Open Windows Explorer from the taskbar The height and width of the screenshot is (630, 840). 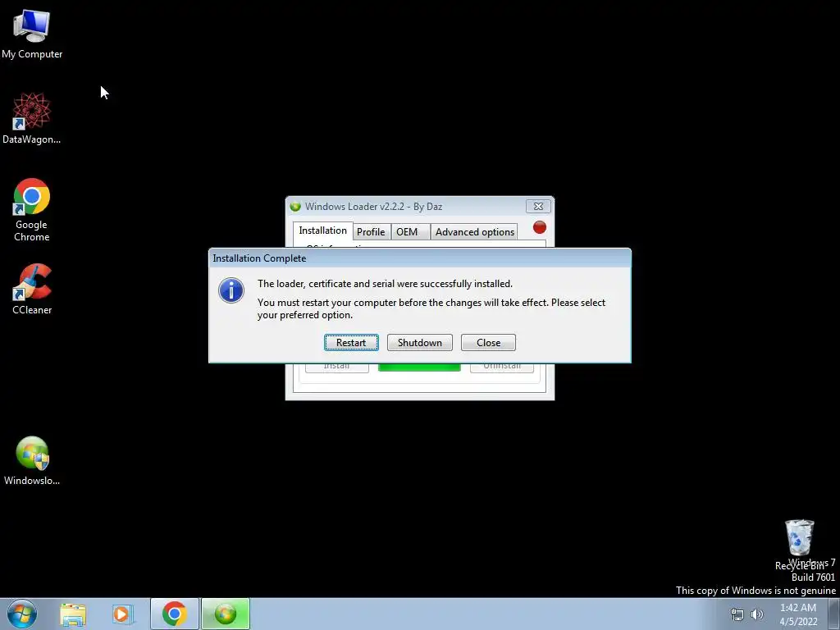pyautogui.click(x=73, y=614)
